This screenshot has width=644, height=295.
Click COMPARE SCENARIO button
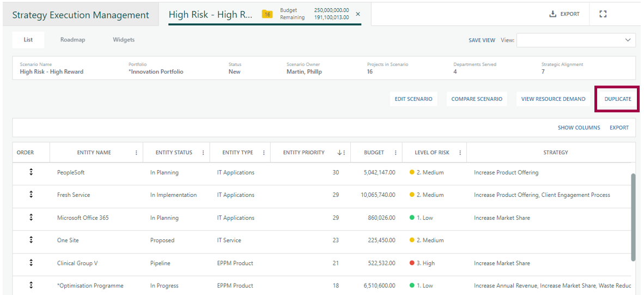point(477,99)
